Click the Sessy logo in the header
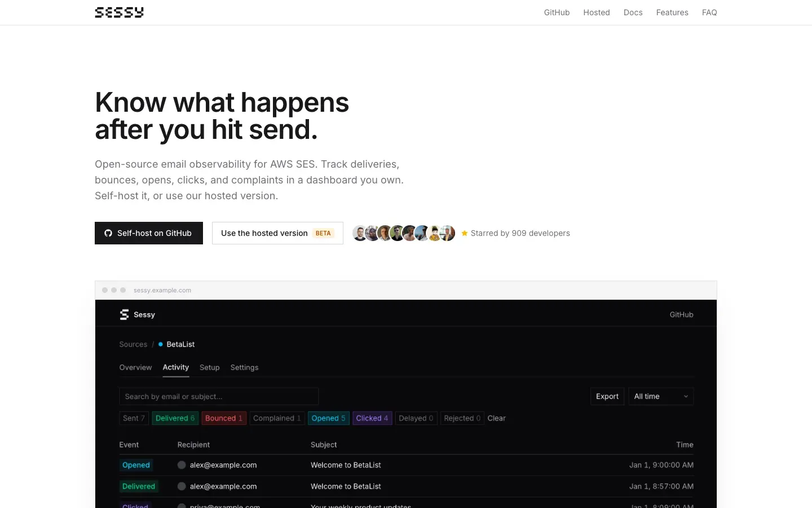Screen dimensions: 812x508 click(119, 12)
